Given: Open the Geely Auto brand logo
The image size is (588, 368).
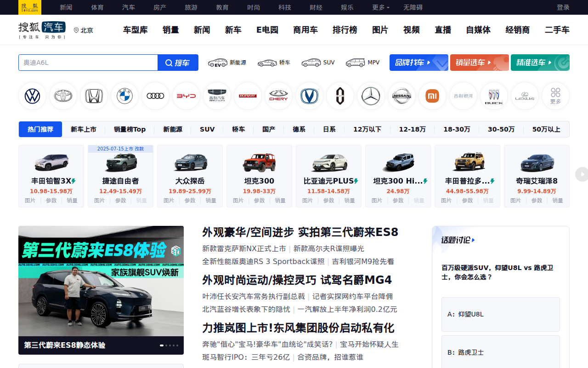Looking at the screenshot, I should point(217,96).
